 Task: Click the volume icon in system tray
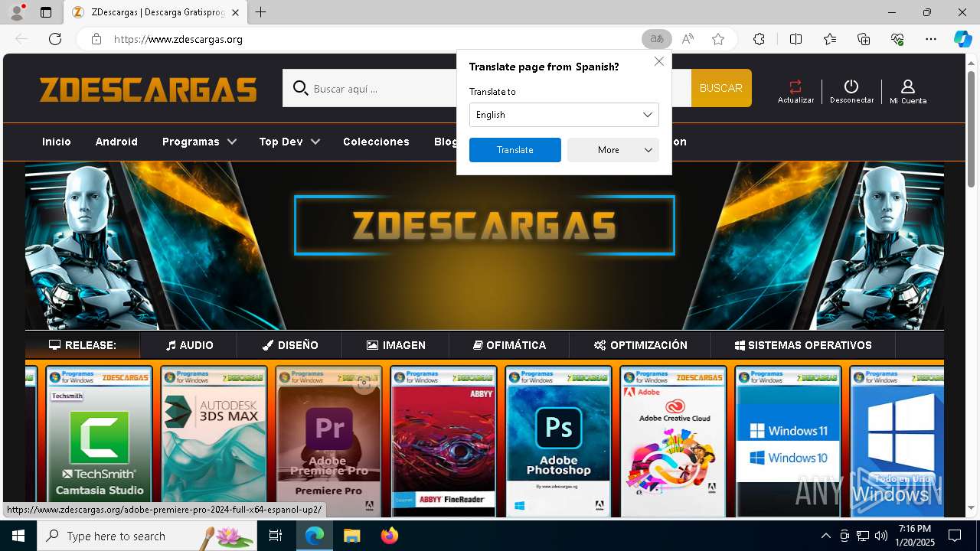coord(880,536)
